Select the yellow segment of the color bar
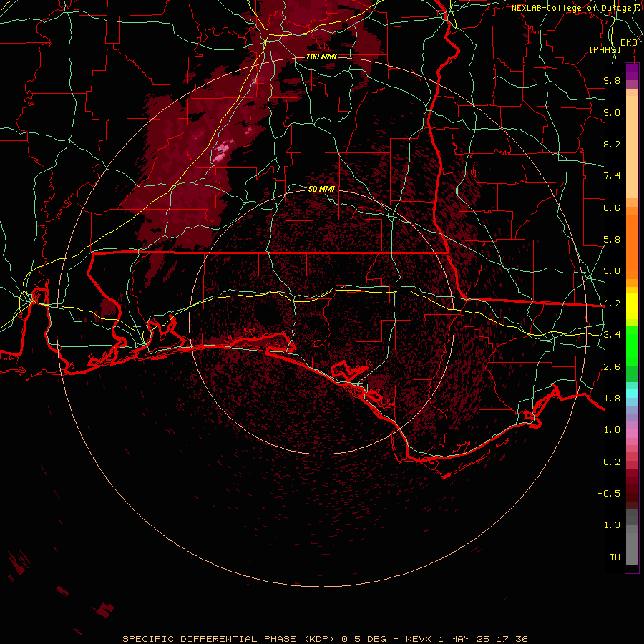644x644 pixels. point(632,306)
